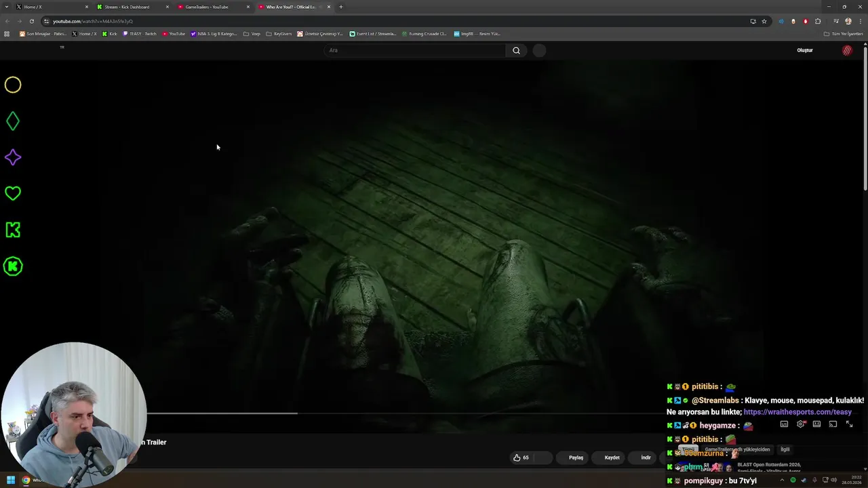
Task: Switch to 'GameTrailers - YouTube' tab
Action: (x=213, y=7)
